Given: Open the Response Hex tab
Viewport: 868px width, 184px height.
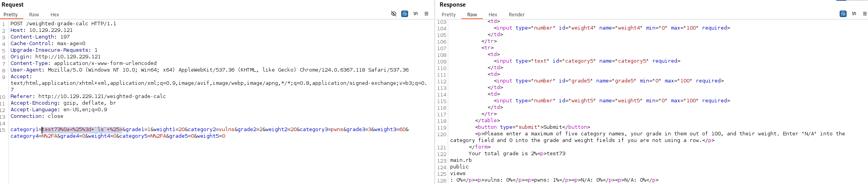Looking at the screenshot, I should point(493,15).
